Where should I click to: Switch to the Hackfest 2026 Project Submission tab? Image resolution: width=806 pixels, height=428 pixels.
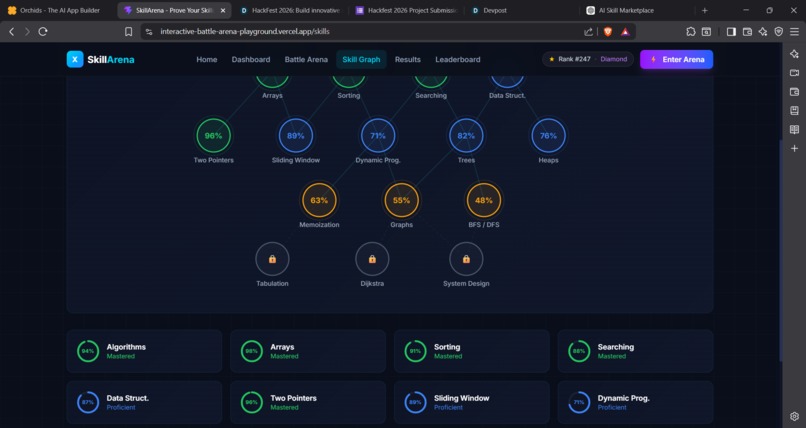point(406,10)
